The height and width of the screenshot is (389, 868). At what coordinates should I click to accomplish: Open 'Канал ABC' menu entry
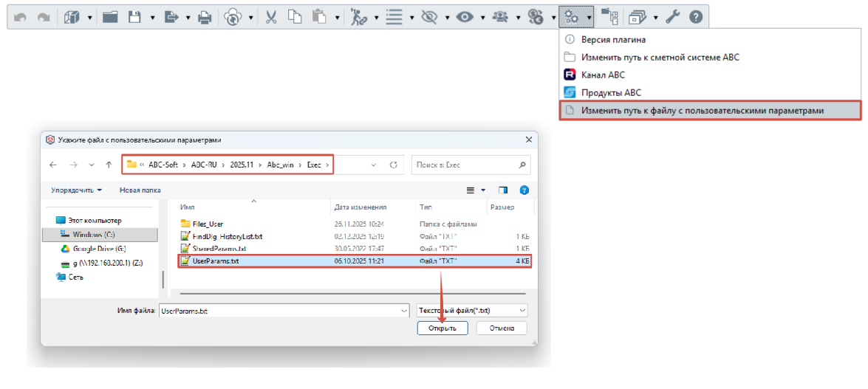(710, 75)
